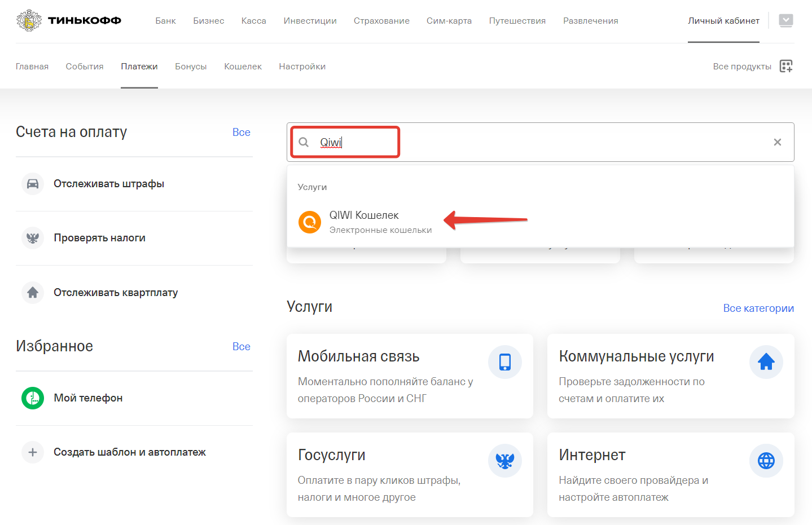Open Личный кабинет
Viewport: 812px width, 525px height.
723,21
